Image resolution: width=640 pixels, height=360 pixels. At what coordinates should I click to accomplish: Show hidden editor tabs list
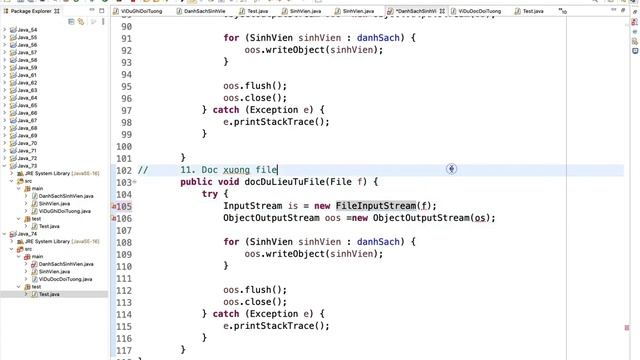click(562, 11)
